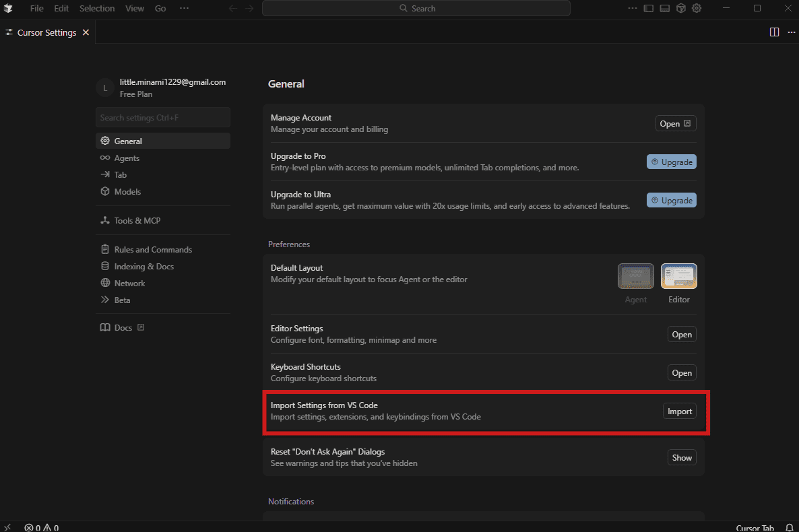Toggle the primary sidebar layout icon
Screen dimensions: 799x532
tap(649, 9)
